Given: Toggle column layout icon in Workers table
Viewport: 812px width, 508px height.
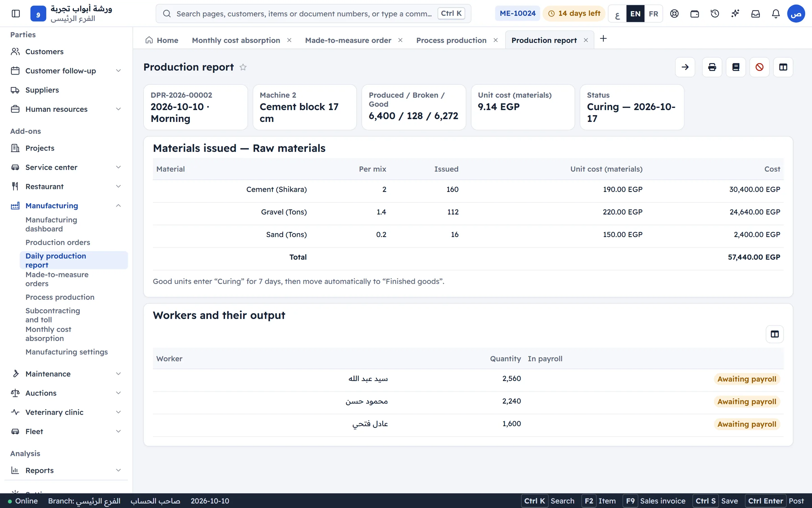Looking at the screenshot, I should [x=774, y=334].
